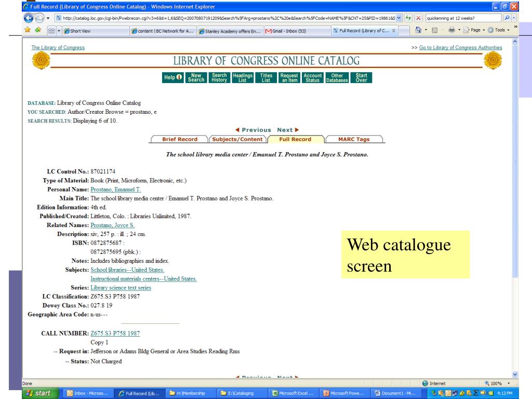Switch to the MARC Tags tab

(354, 139)
